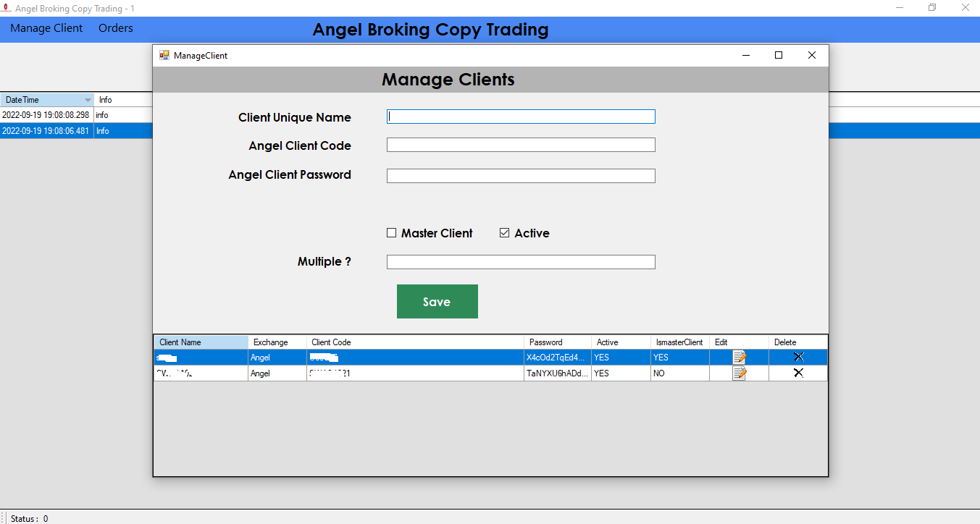Sort by the Client Code column header
This screenshot has height=524, width=980.
coord(415,342)
